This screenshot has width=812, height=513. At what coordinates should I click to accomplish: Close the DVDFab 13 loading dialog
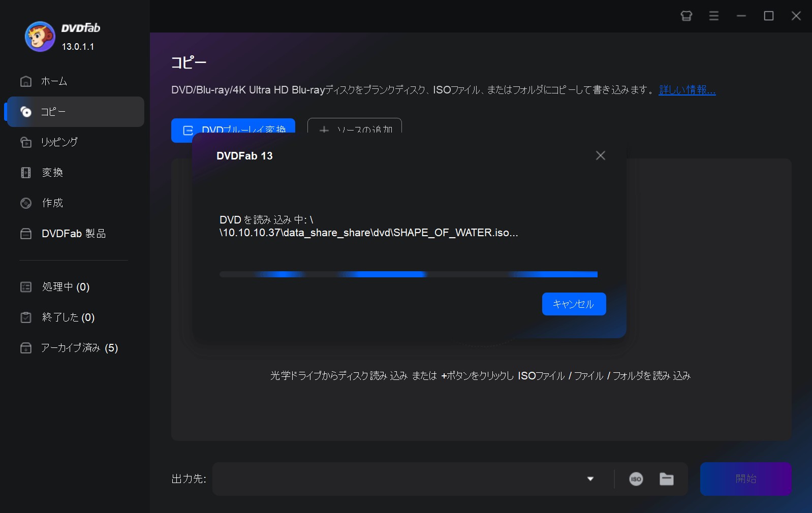pyautogui.click(x=601, y=155)
